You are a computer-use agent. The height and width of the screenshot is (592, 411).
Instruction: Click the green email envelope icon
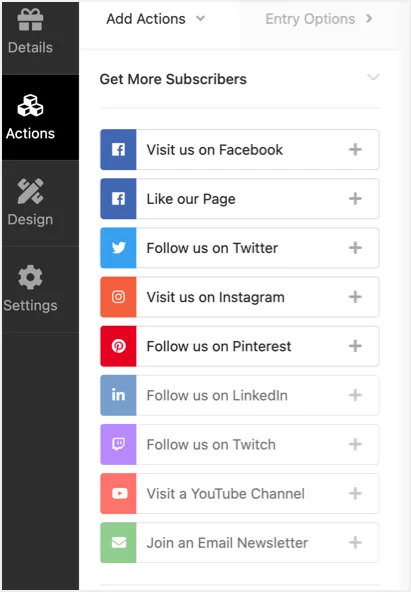pyautogui.click(x=119, y=543)
